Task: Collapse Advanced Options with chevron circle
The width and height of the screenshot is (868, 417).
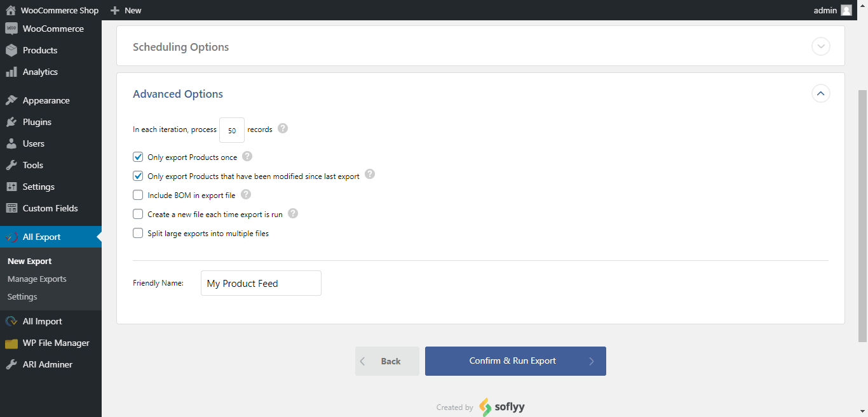Action: pyautogui.click(x=821, y=93)
